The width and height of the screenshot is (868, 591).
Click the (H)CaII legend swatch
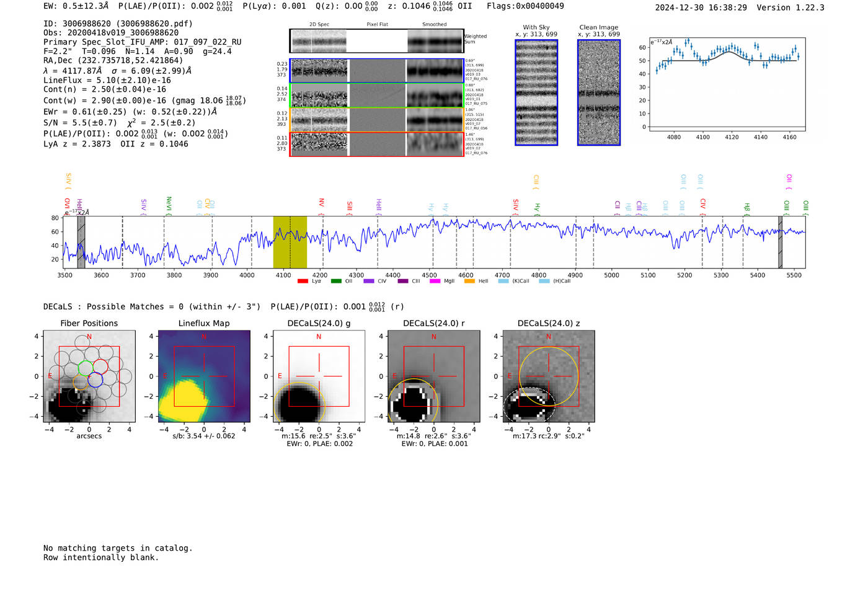(544, 281)
